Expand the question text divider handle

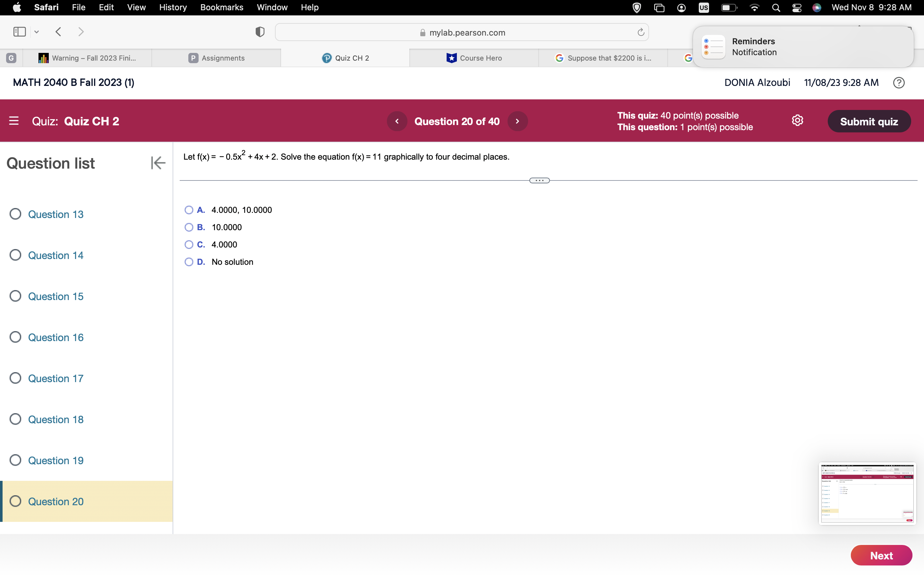click(539, 180)
